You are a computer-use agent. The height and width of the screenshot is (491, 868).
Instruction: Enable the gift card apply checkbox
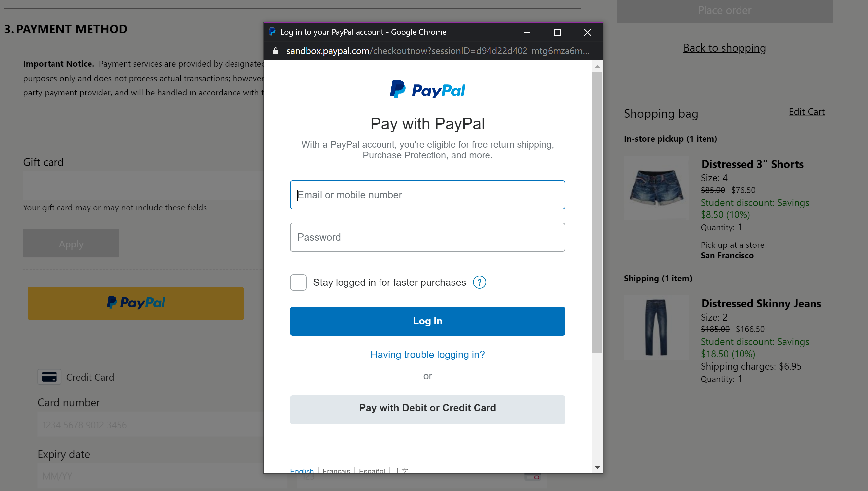tap(71, 244)
